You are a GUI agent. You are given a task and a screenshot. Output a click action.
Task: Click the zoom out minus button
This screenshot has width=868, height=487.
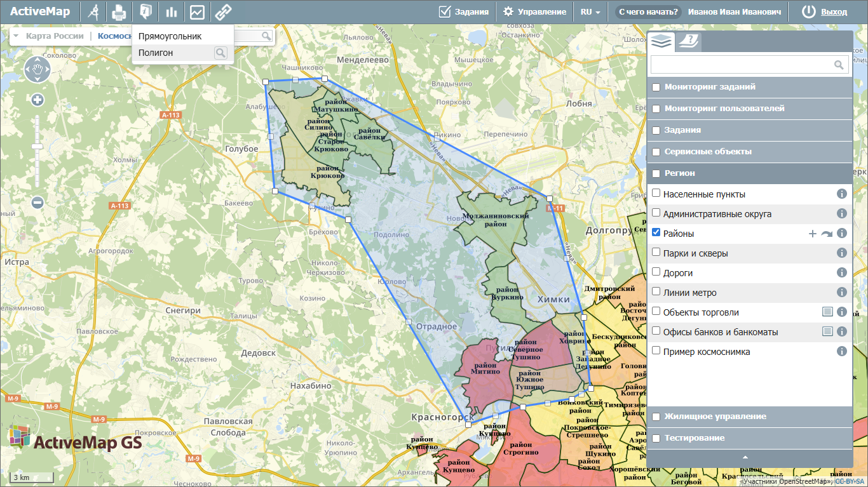pos(37,203)
